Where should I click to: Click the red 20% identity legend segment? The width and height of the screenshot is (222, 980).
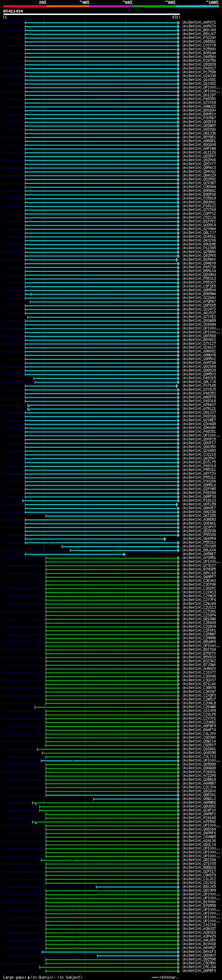pos(25,6)
